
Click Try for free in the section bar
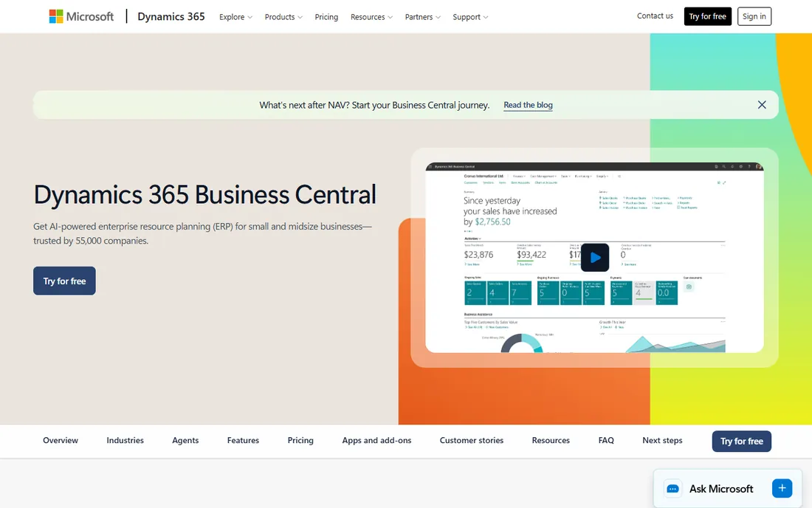[x=742, y=442]
